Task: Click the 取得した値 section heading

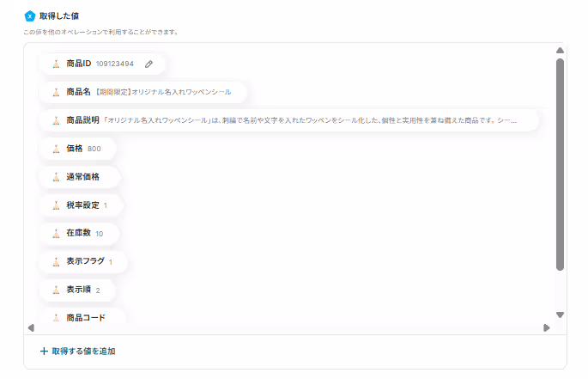Action: click(59, 15)
